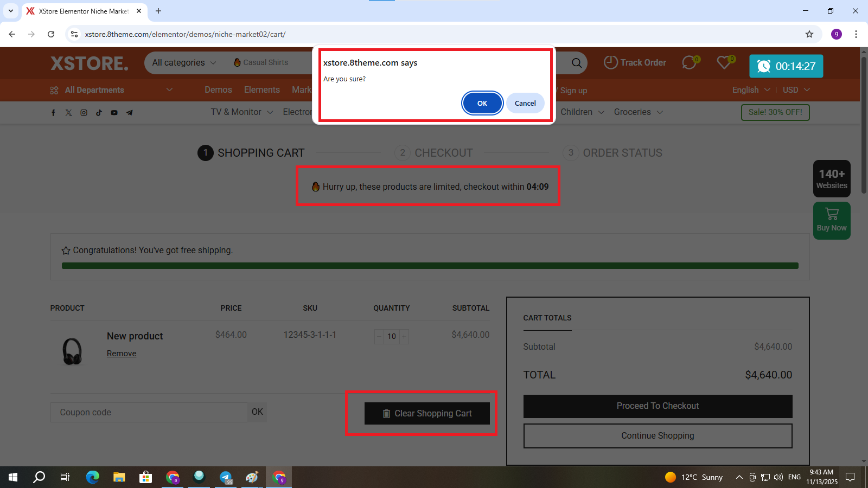
Task: Open the TikTok social icon
Action: (x=99, y=113)
